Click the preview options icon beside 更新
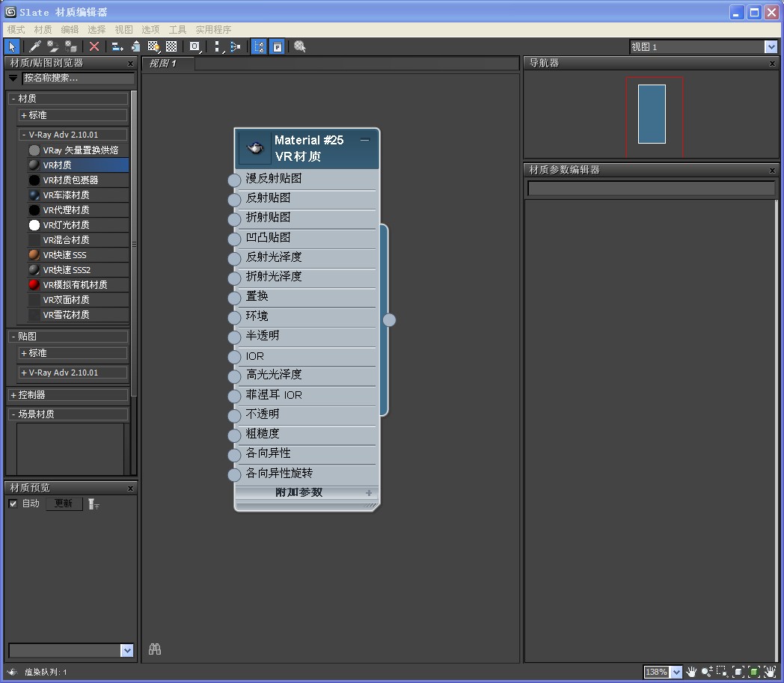The width and height of the screenshot is (784, 683). [94, 503]
